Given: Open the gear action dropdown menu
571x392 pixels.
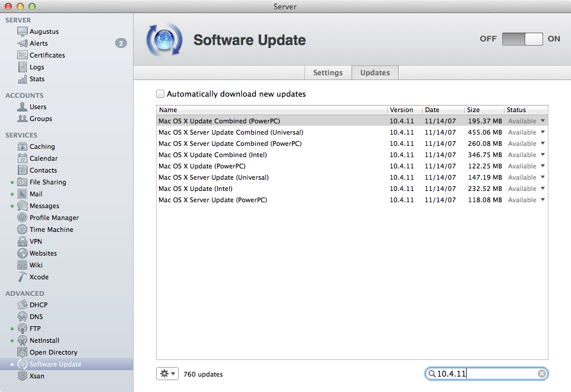Looking at the screenshot, I should point(167,374).
